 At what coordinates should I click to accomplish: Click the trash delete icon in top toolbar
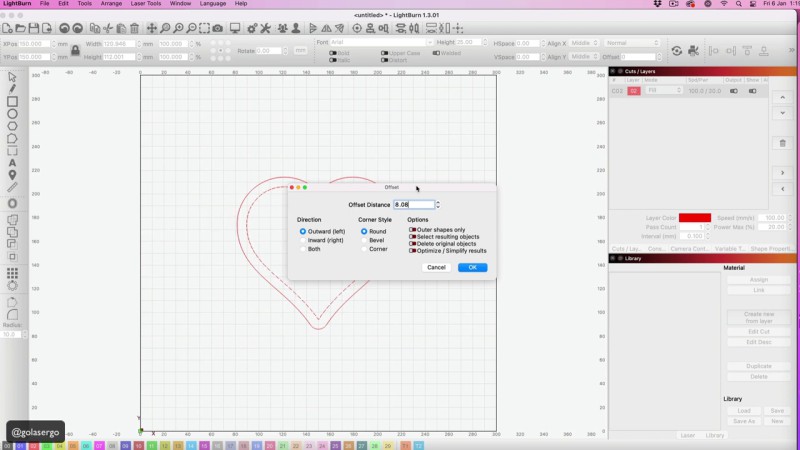[x=134, y=28]
